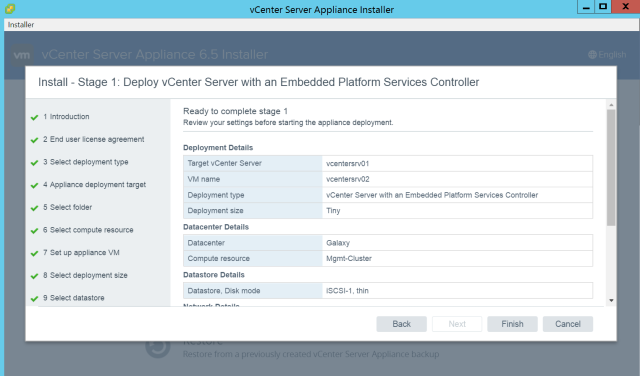
Task: Click the Deployment size label cell
Action: click(x=253, y=211)
